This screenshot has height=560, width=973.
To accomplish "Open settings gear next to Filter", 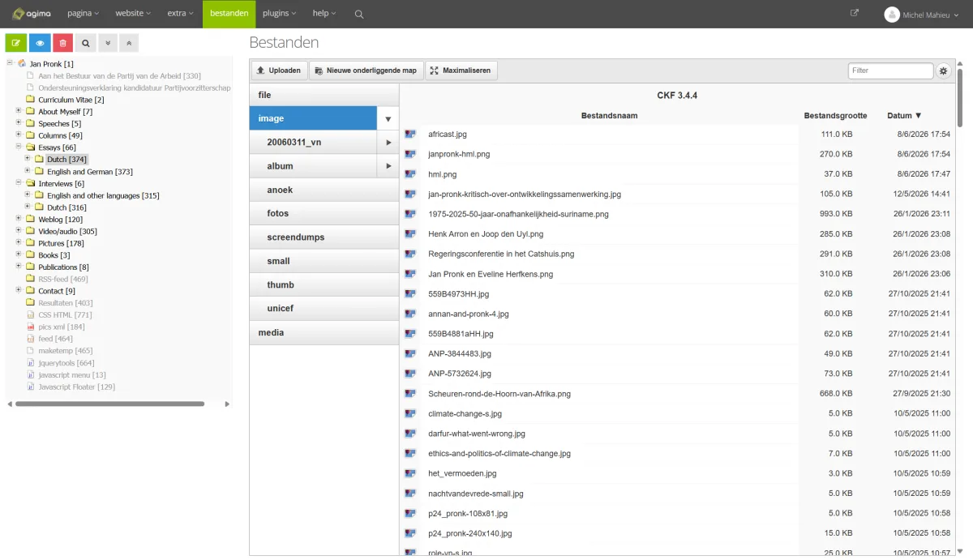I will pos(943,71).
